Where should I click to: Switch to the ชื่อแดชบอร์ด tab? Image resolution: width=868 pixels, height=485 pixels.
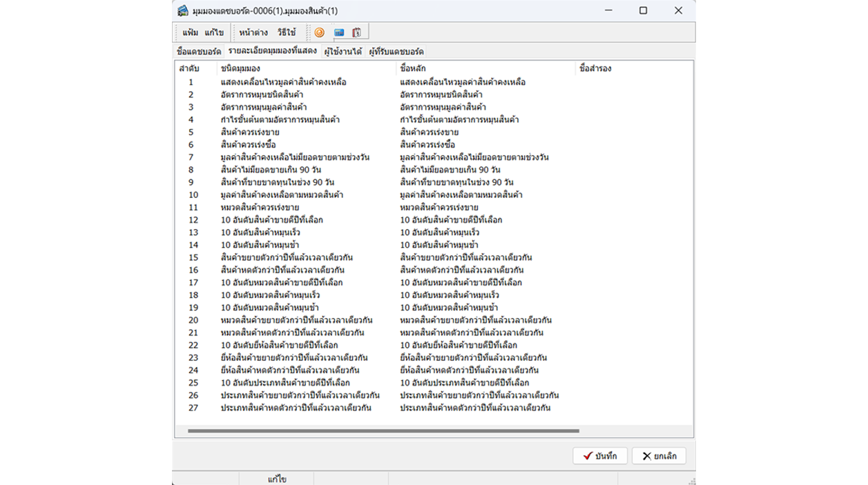(x=199, y=52)
